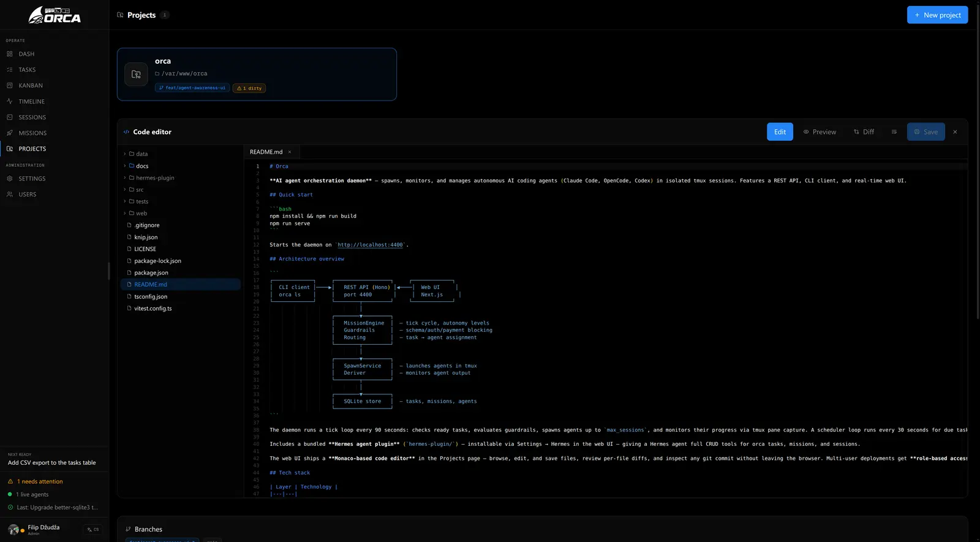The height and width of the screenshot is (542, 980).
Task: Open tsconfig.json in the file tree
Action: [181, 296]
